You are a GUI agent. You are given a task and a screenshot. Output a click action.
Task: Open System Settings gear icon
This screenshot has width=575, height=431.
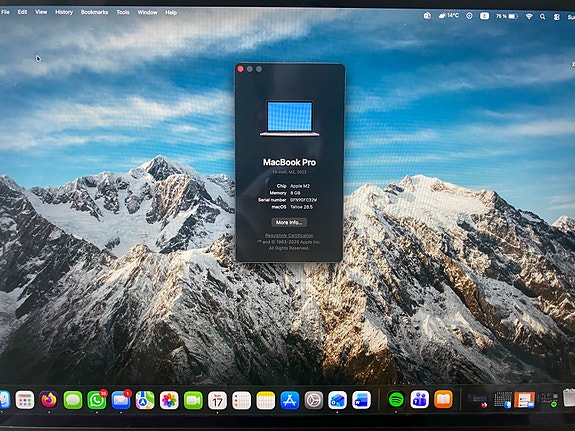pos(314,400)
